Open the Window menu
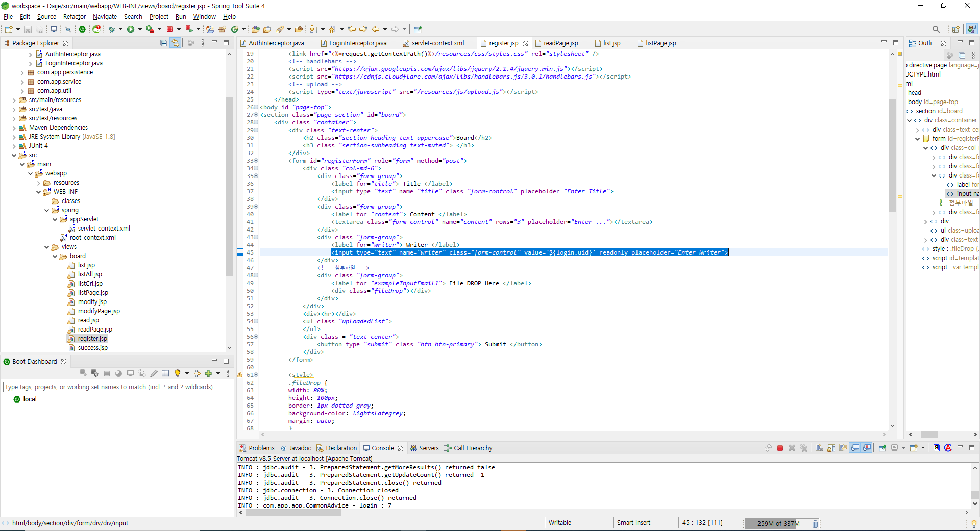 click(204, 17)
